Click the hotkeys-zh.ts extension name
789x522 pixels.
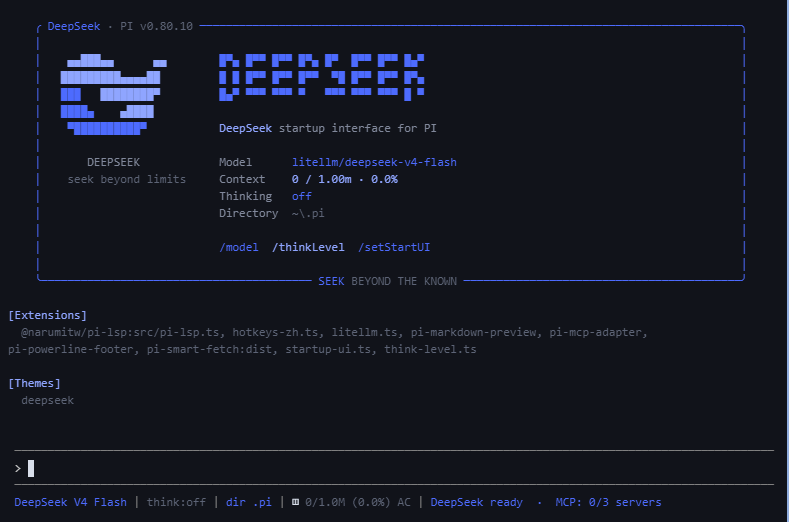point(275,332)
